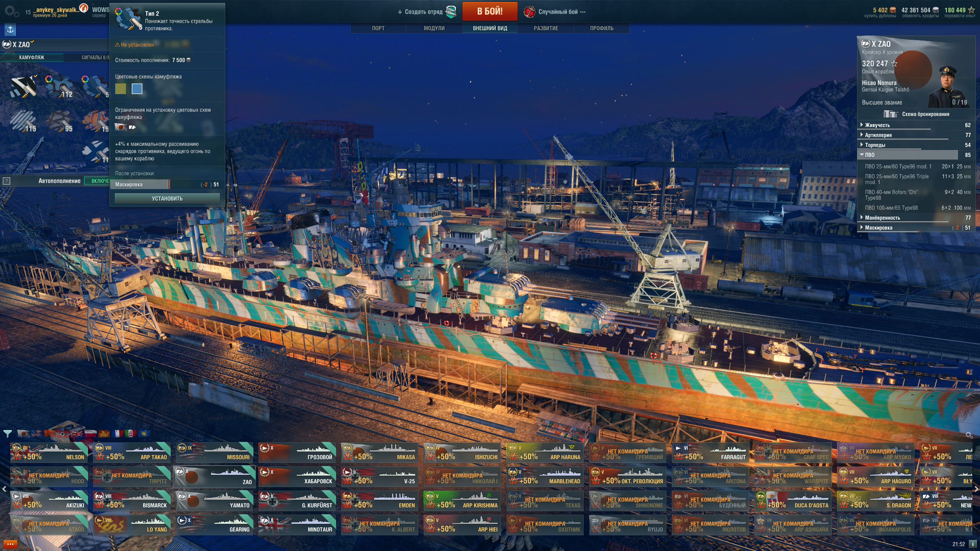The height and width of the screenshot is (551, 980).
Task: Filter carousel by the USSR flag
Action: coord(50,434)
